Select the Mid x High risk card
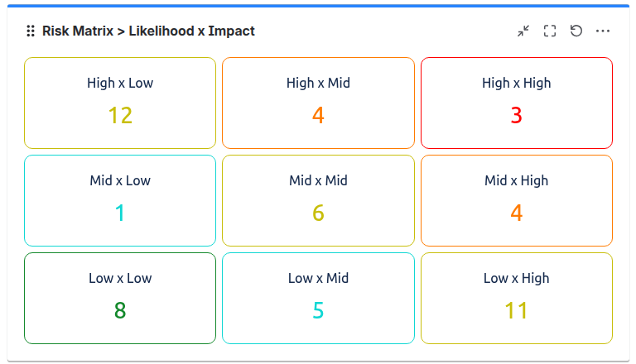Viewport: 636px width, 364px height. click(516, 200)
